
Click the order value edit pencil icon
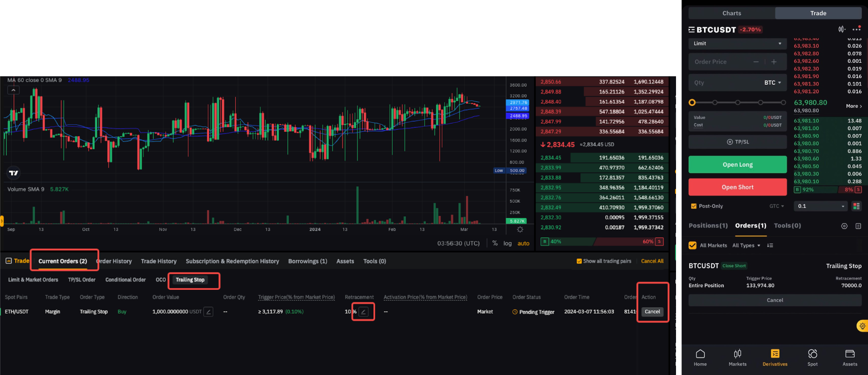point(208,312)
